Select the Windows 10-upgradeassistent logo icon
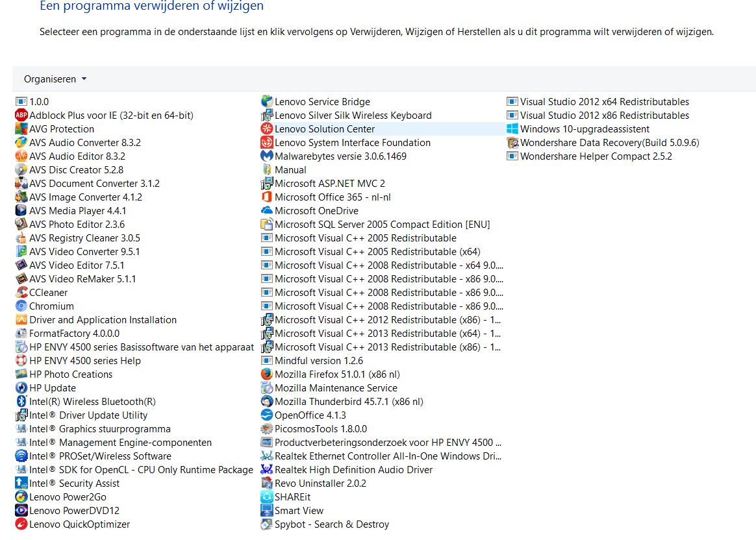This screenshot has width=756, height=540. pos(512,129)
